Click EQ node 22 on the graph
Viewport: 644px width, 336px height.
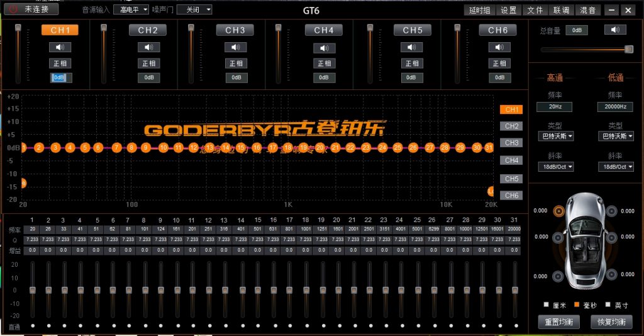(350, 147)
